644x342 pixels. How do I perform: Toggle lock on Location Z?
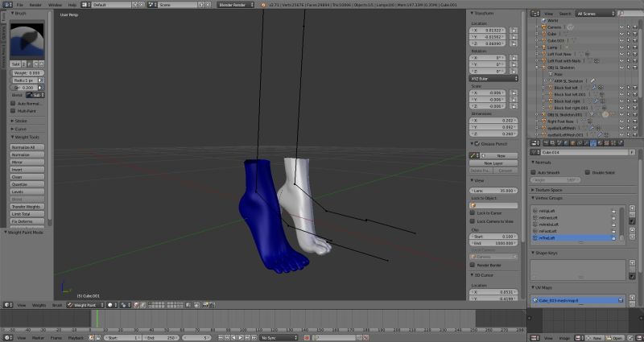tap(513, 43)
